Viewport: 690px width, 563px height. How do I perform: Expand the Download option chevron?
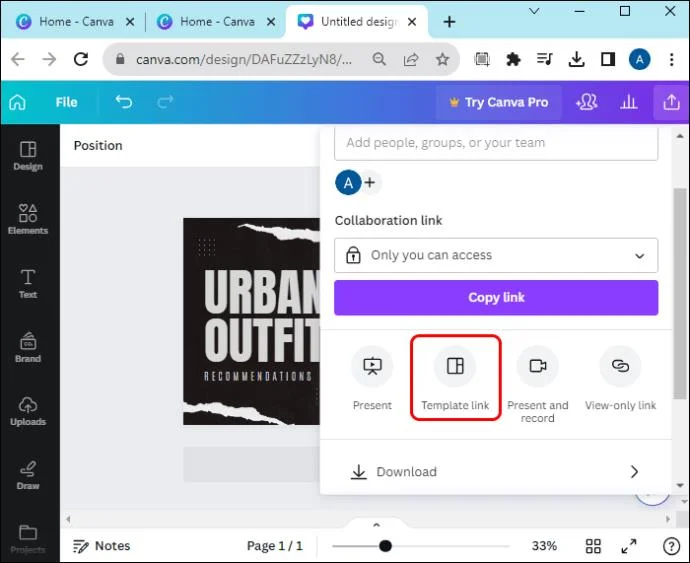(x=634, y=471)
